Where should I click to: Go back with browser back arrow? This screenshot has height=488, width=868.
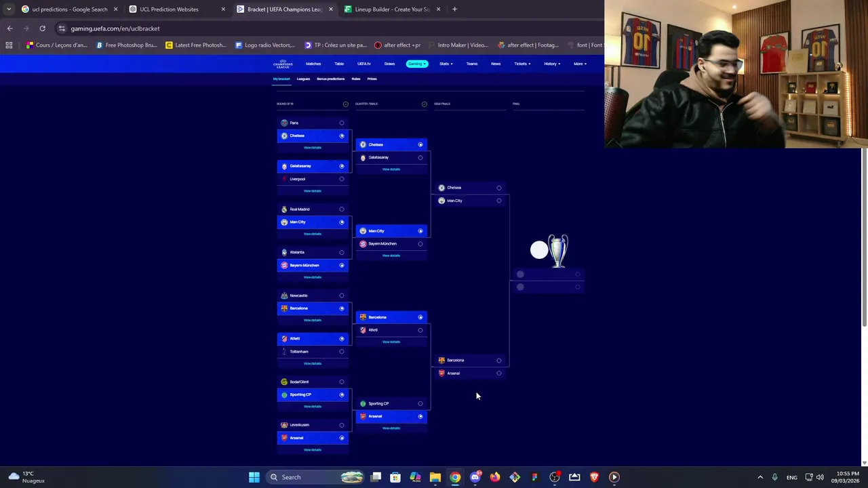(x=9, y=28)
